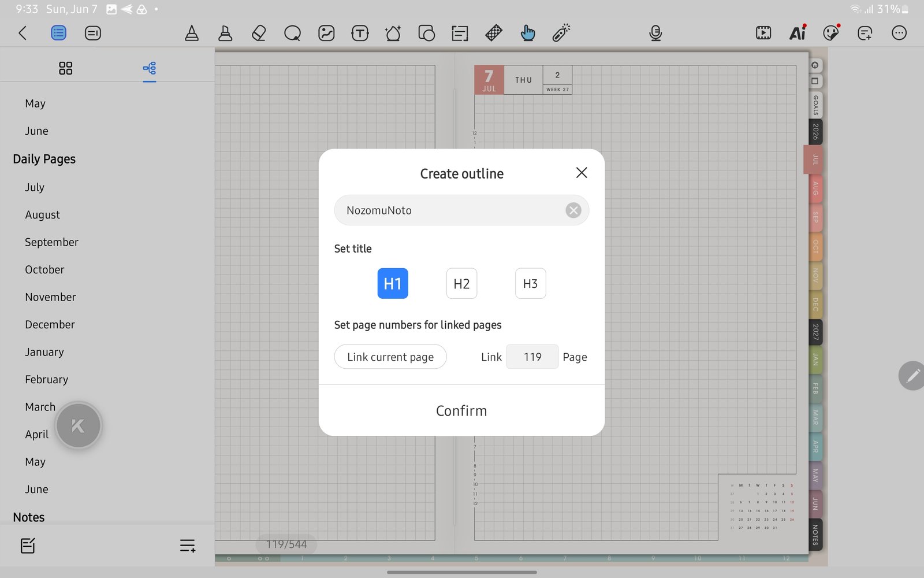Start recording with the microphone icon
The image size is (924, 578).
(x=655, y=33)
